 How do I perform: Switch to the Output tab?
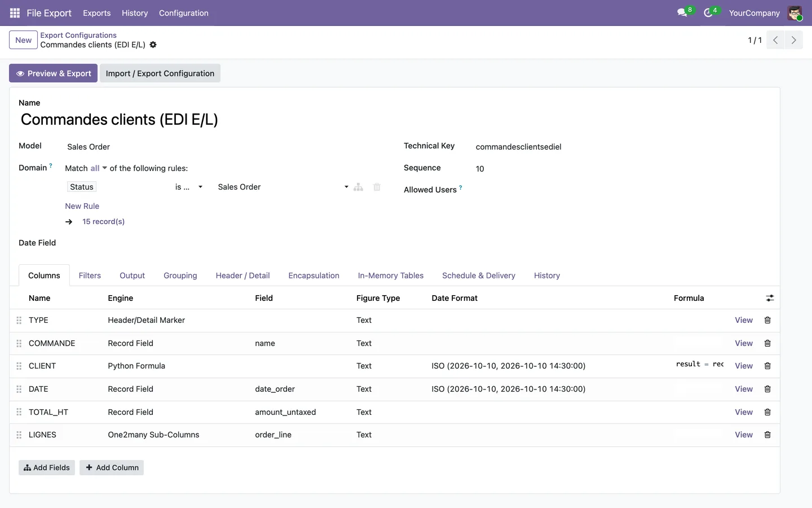tap(132, 275)
